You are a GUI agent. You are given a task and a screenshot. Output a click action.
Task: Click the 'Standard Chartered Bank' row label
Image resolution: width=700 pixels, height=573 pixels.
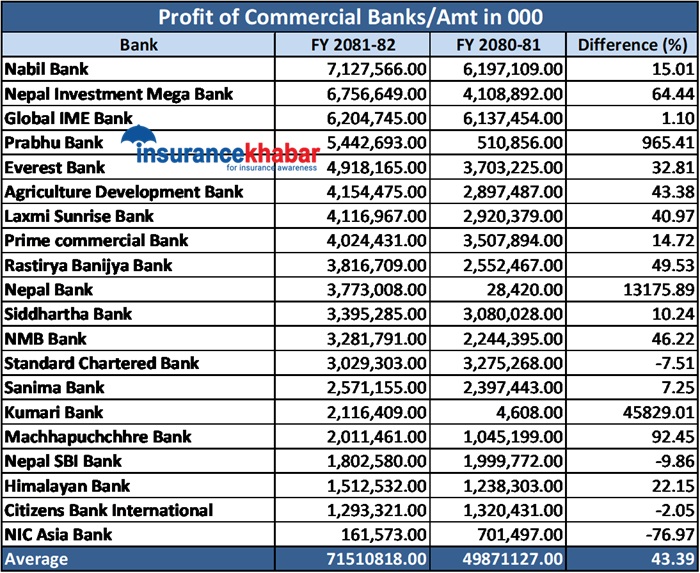tap(102, 363)
